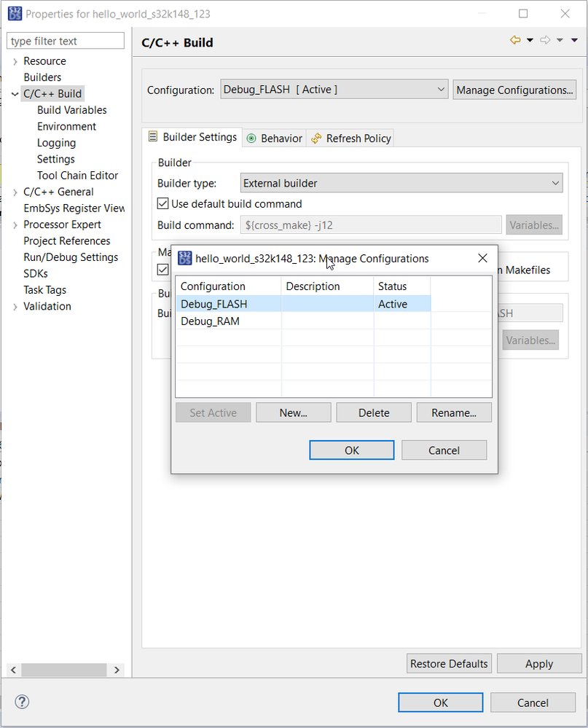Click the S32DS icon in Manage Configurations dialog

pos(185,258)
